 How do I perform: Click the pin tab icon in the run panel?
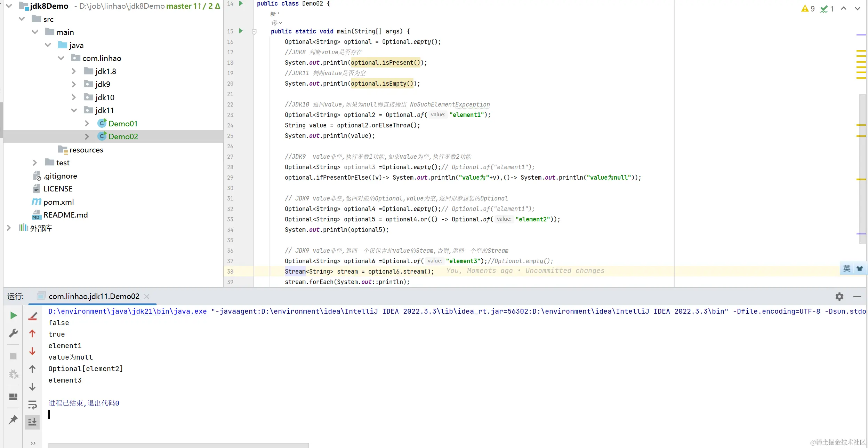coord(13,419)
